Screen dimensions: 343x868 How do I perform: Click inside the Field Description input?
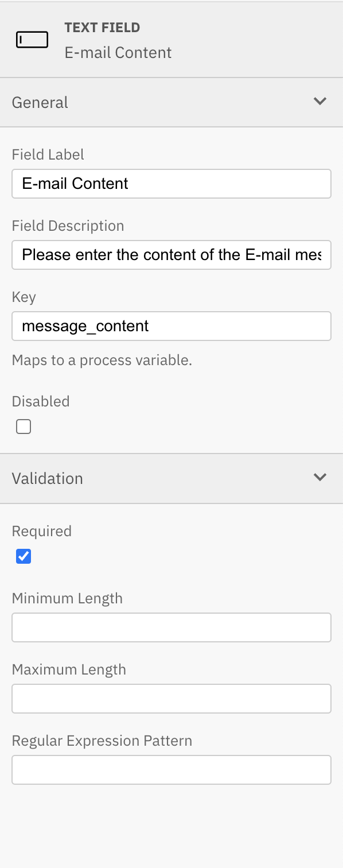pyautogui.click(x=171, y=254)
